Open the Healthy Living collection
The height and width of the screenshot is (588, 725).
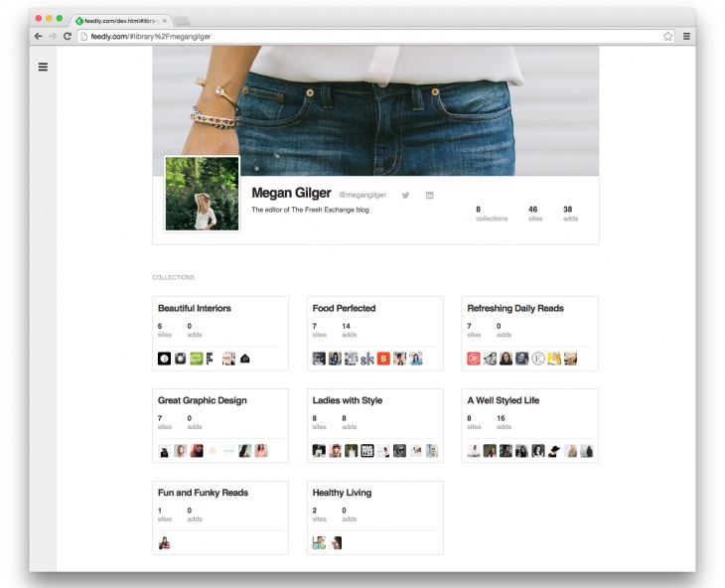pyautogui.click(x=342, y=493)
